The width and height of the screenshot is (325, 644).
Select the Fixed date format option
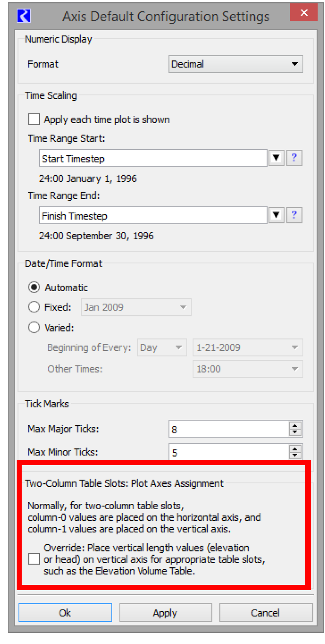pyautogui.click(x=34, y=307)
